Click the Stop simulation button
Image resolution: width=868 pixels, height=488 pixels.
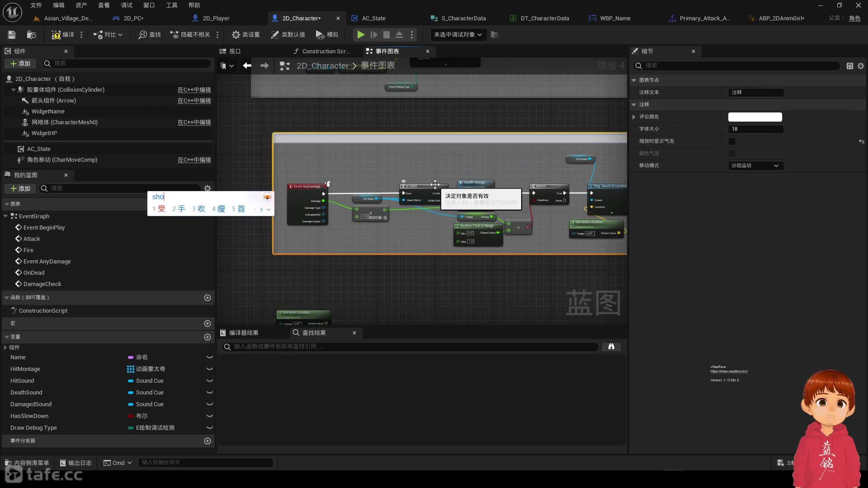(x=387, y=35)
